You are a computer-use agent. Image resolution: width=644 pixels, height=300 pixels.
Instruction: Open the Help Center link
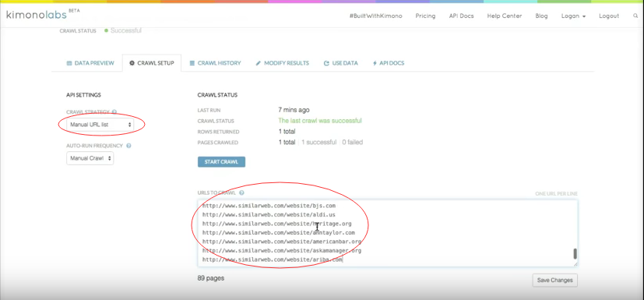tap(505, 16)
